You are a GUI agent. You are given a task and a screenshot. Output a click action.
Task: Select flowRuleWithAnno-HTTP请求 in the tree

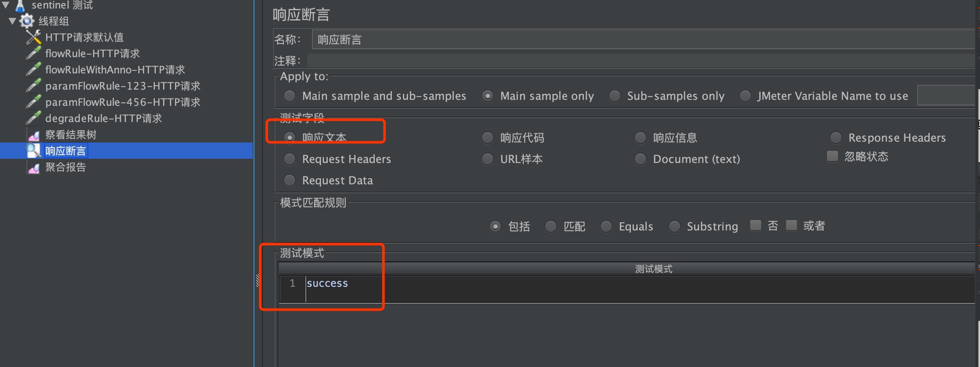[x=115, y=70]
